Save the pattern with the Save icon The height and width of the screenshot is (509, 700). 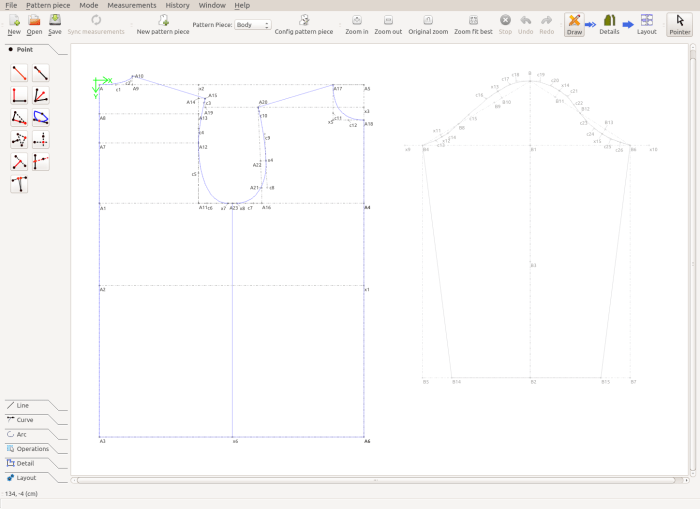point(54,25)
